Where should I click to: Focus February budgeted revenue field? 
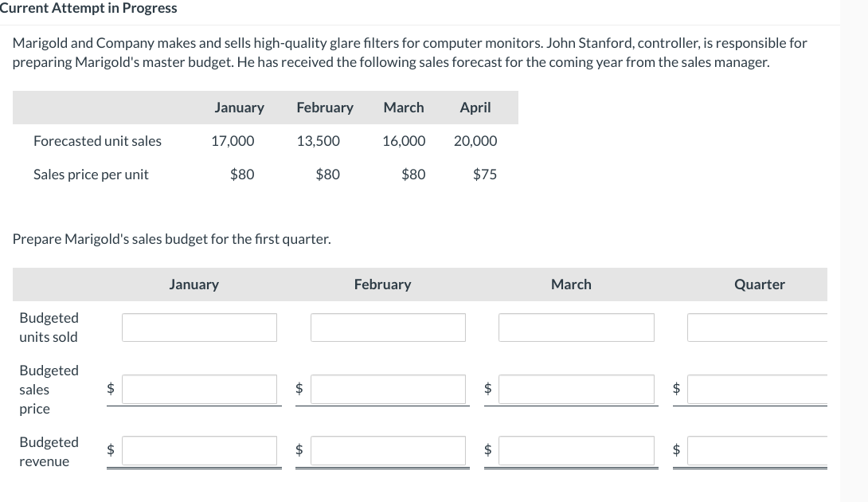click(388, 450)
